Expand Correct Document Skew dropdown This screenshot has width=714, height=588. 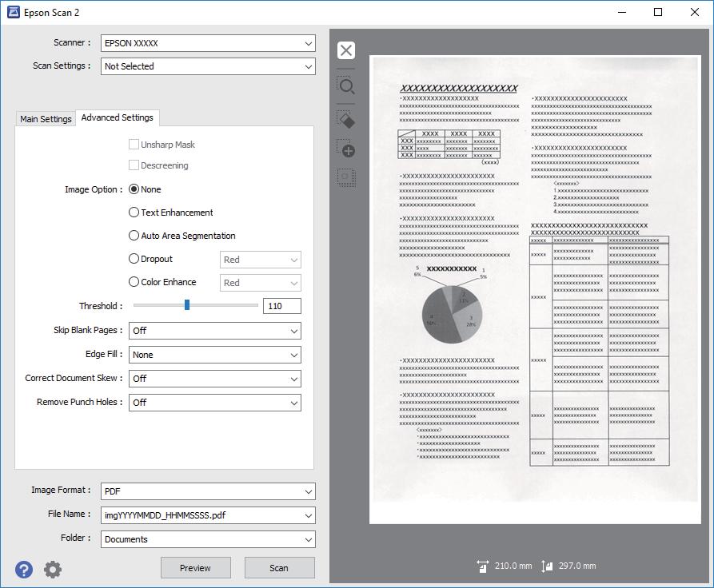tap(215, 379)
